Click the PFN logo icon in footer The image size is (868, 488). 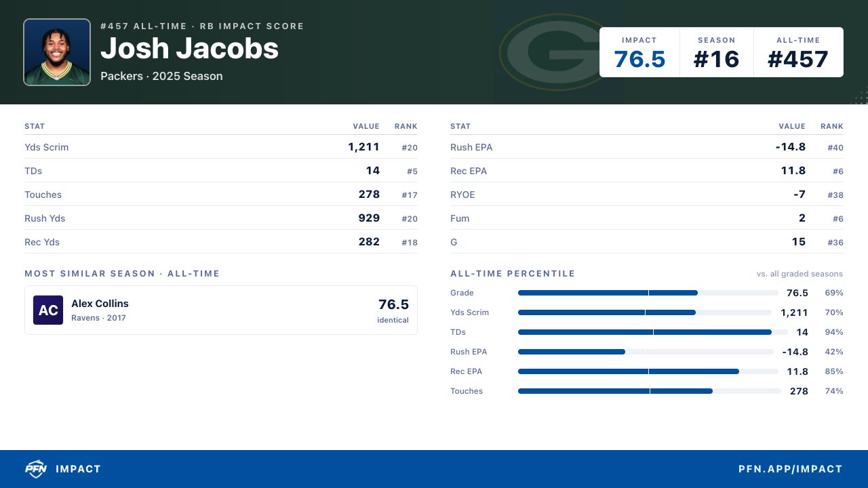[35, 469]
